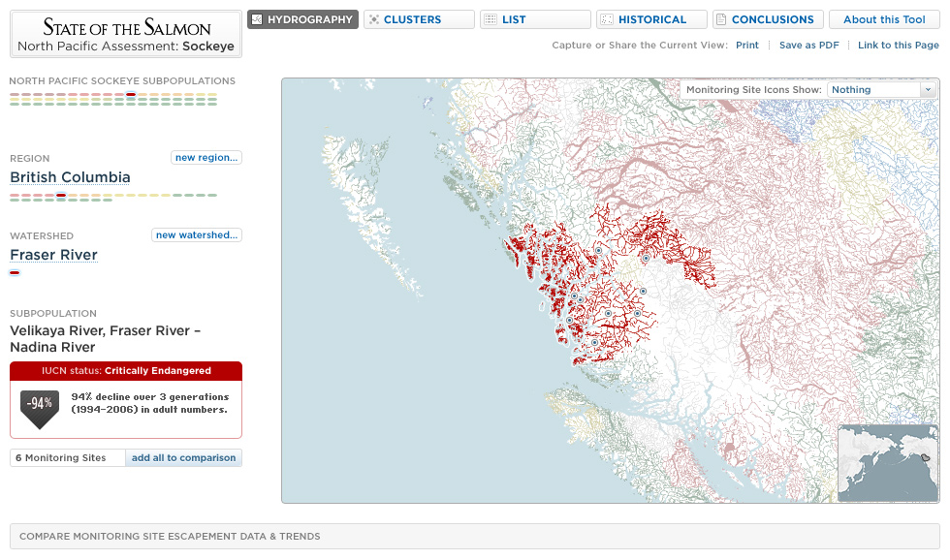Click the -94% decline badge
Screen dimensions: 950x560
pyautogui.click(x=40, y=409)
